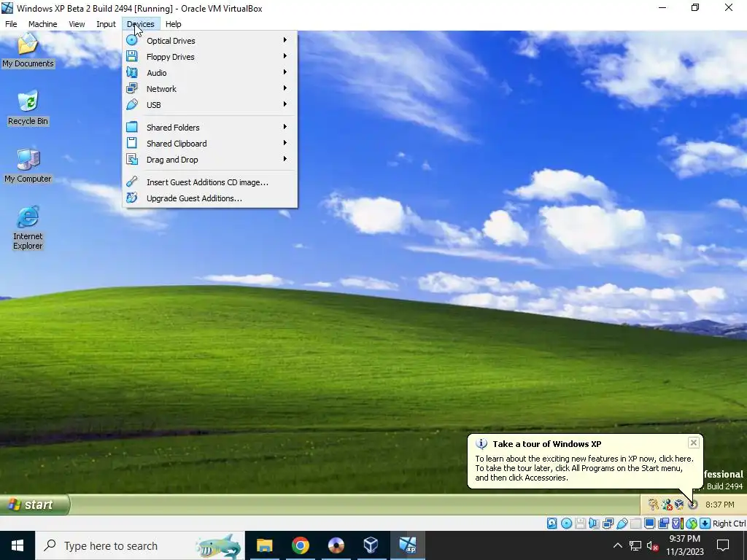Close the Devices menu via its title

point(141,24)
